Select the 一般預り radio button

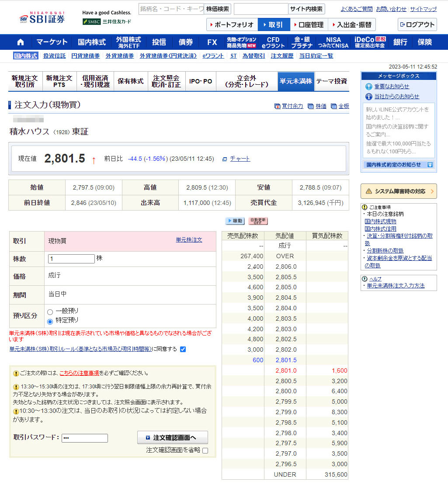coord(50,312)
